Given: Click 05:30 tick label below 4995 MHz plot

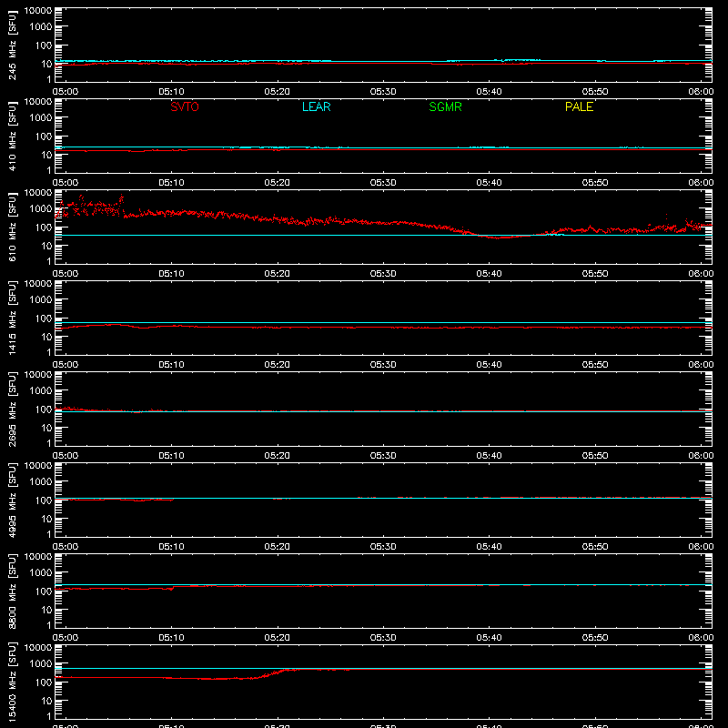Looking at the screenshot, I should tap(383, 547).
